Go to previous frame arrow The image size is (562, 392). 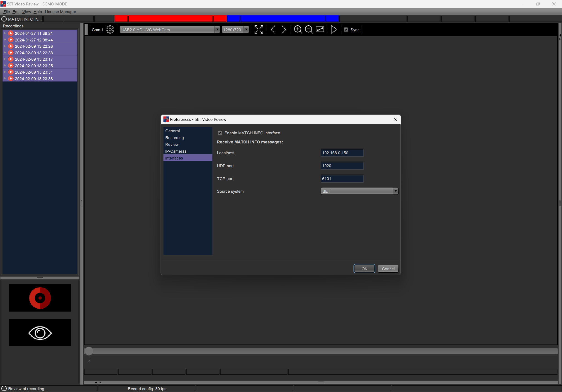coord(273,30)
